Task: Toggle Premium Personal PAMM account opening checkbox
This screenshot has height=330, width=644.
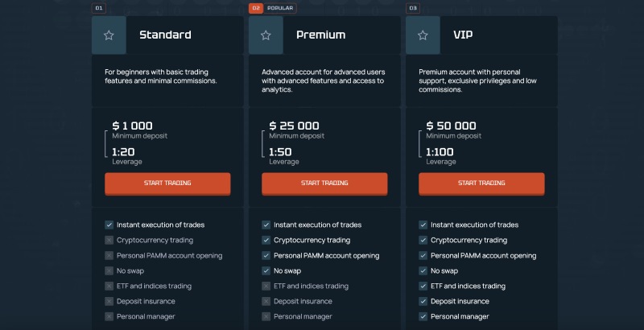Action: 266,256
